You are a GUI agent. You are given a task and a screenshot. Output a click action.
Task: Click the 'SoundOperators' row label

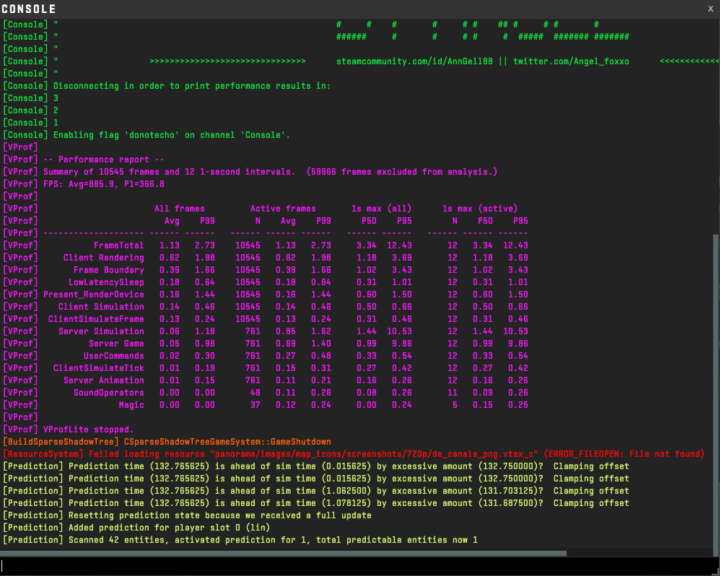click(x=108, y=393)
